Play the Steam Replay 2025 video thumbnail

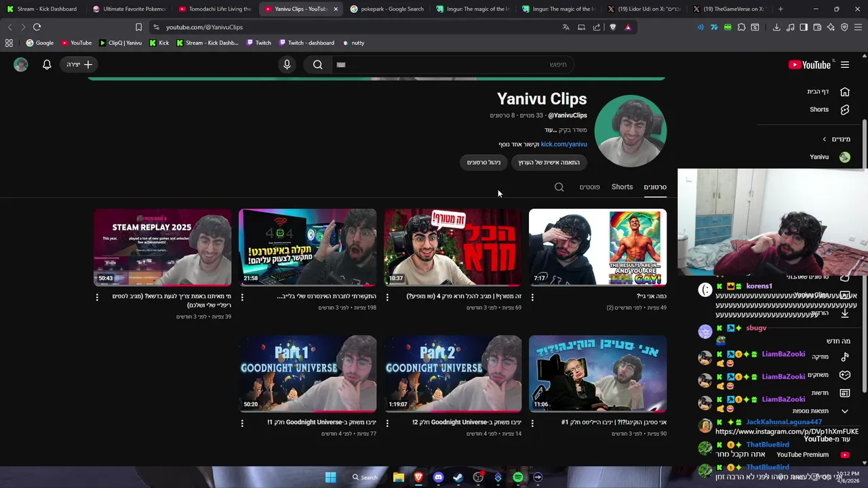[163, 247]
